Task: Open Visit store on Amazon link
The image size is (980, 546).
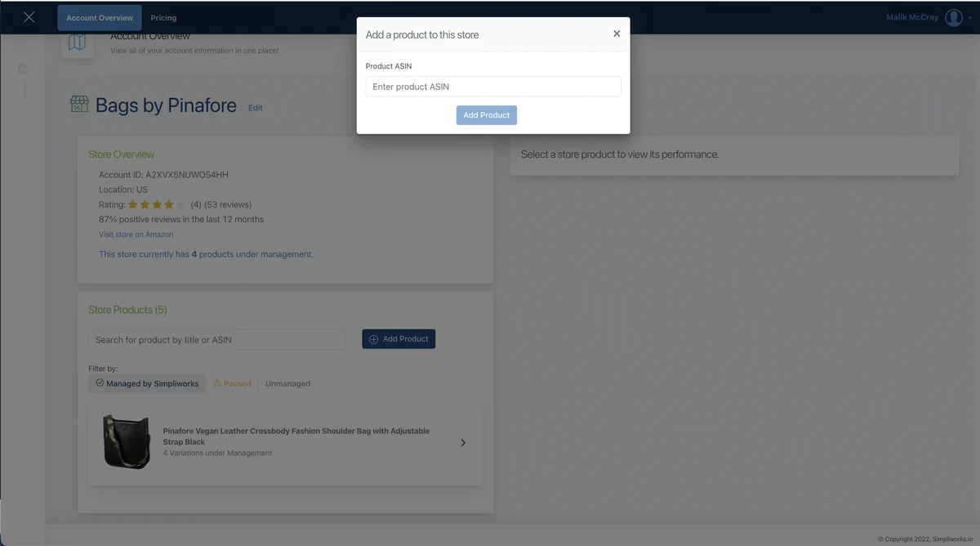Action: (x=136, y=235)
